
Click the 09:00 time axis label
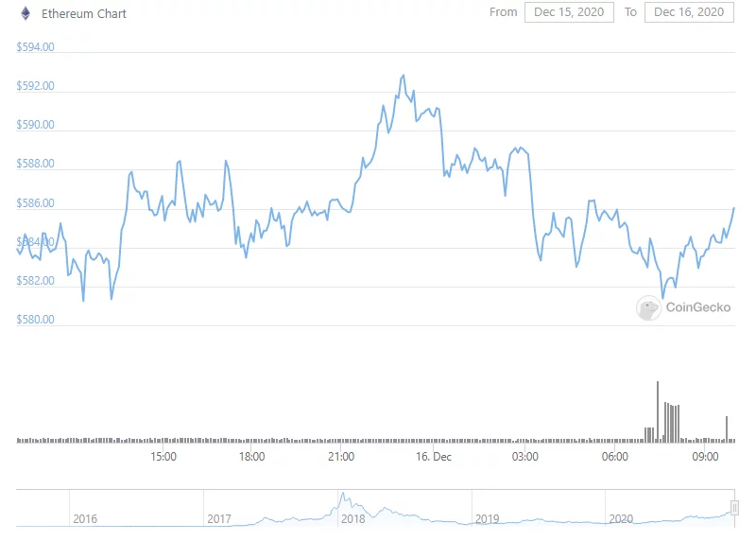[705, 457]
